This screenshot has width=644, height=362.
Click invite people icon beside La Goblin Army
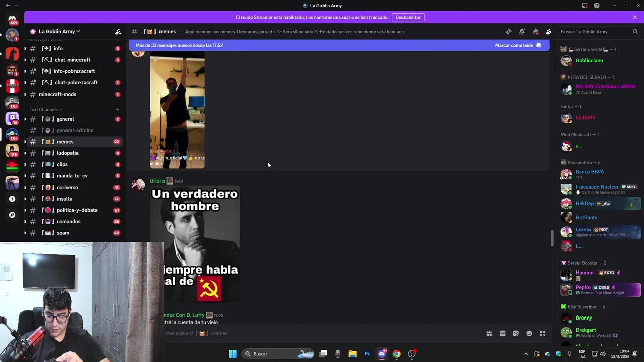(x=118, y=31)
